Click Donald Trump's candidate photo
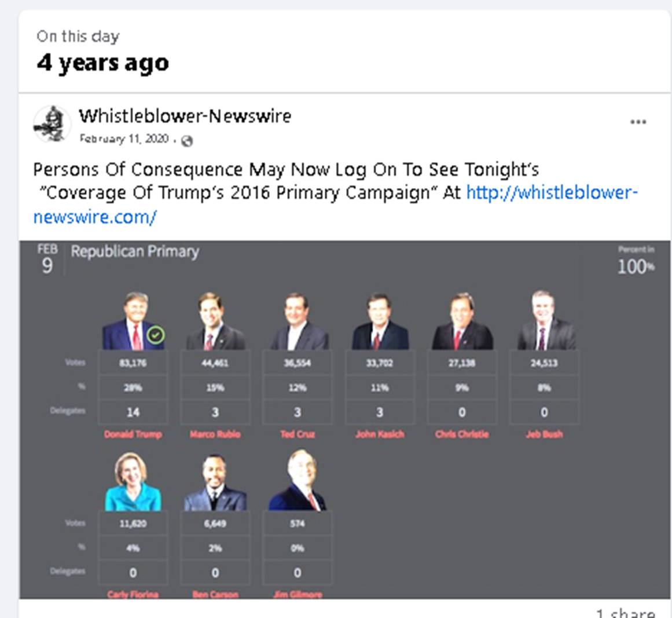 pos(133,321)
